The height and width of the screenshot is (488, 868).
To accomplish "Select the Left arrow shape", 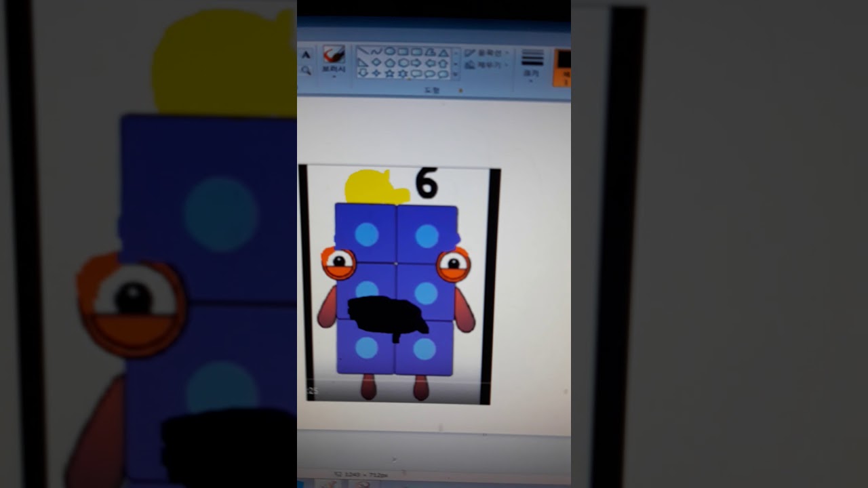I will click(x=430, y=63).
